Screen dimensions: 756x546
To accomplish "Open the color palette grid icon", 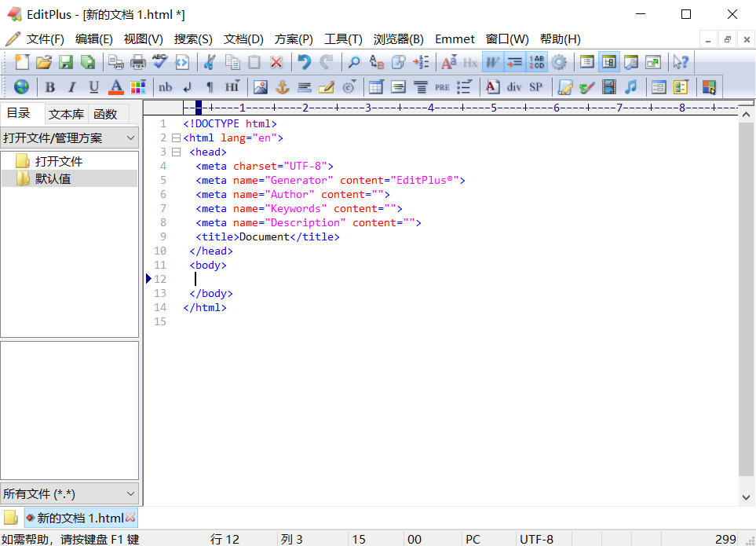I will (138, 87).
